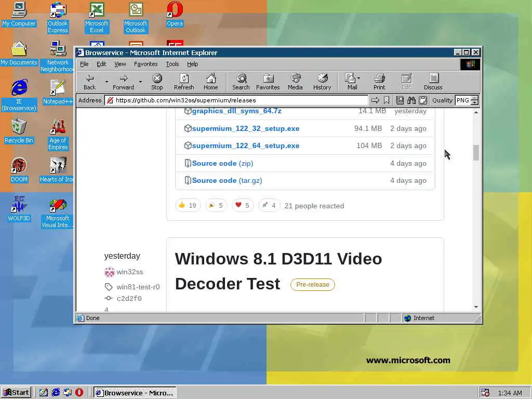Select the WOLF3D desktop icon
This screenshot has width=532, height=399.
click(19, 209)
